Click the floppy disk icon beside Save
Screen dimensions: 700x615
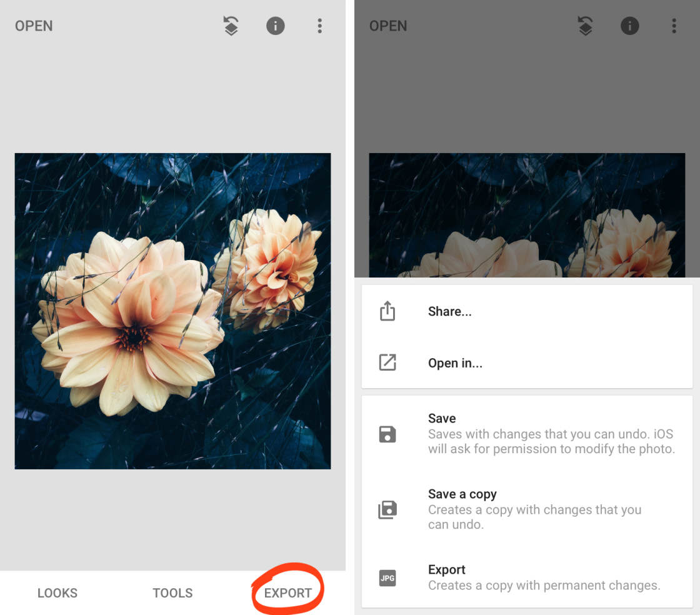coord(387,434)
